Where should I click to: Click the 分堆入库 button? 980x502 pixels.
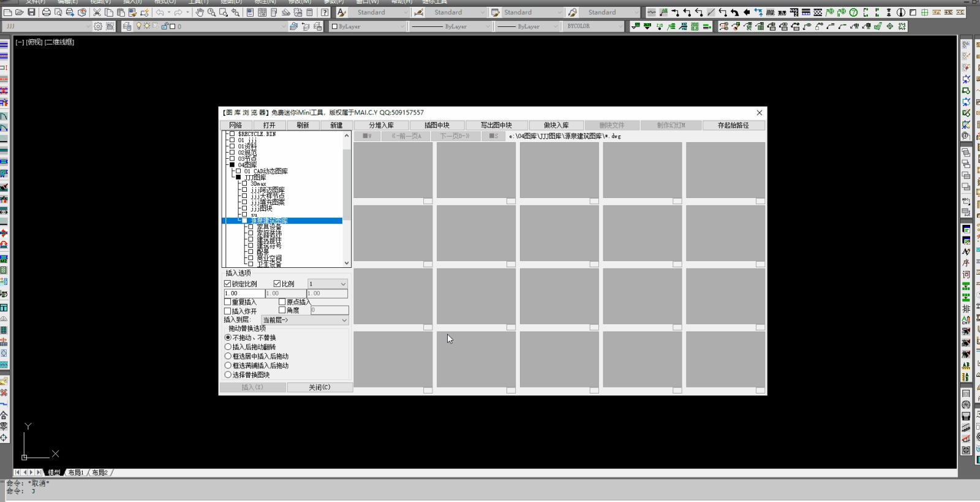click(x=381, y=125)
